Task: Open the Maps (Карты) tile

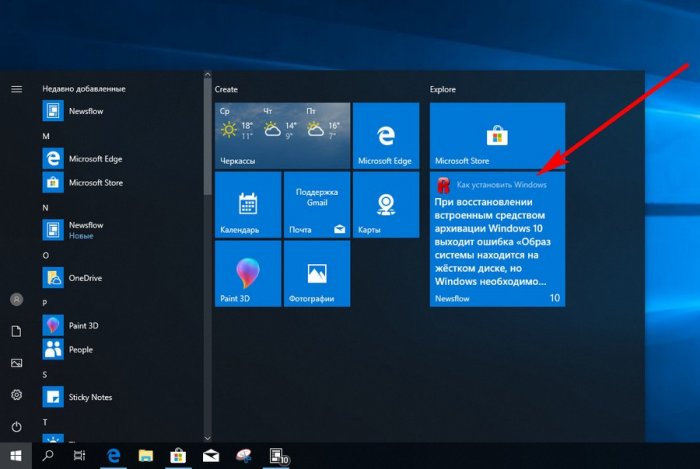Action: click(x=385, y=204)
